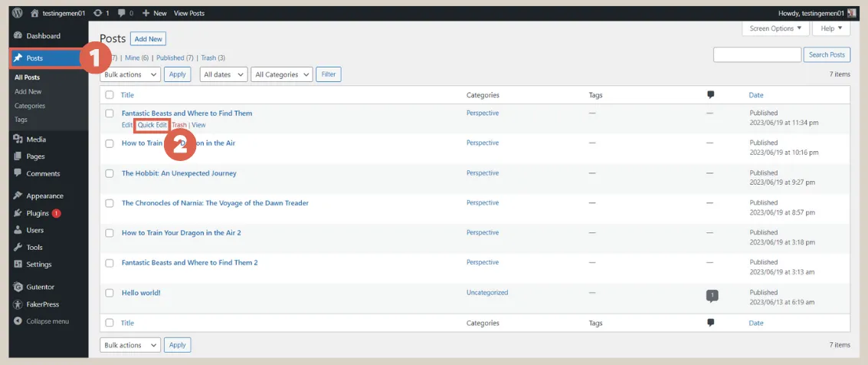Select all posts via header checkbox

110,95
